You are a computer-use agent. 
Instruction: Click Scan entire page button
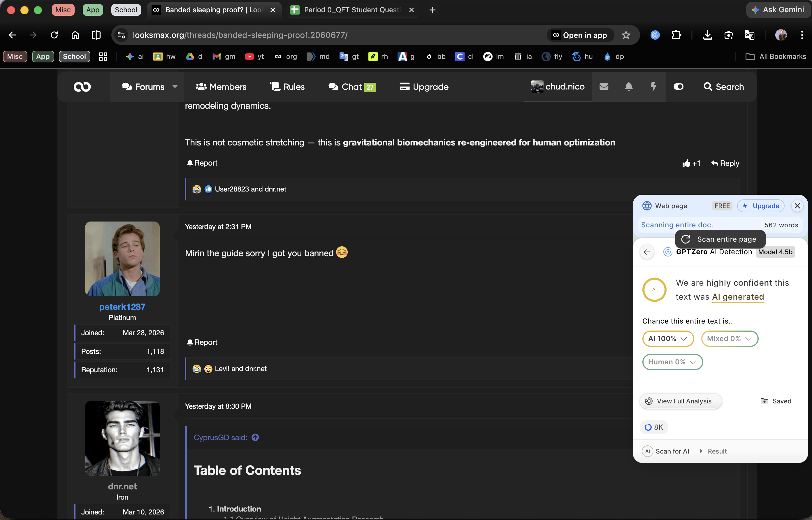(x=720, y=239)
